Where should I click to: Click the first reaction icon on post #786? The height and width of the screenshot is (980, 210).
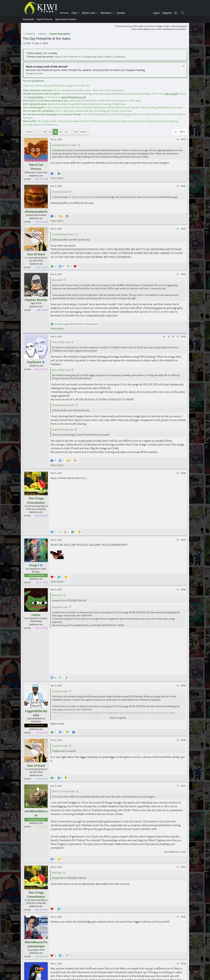pyautogui.click(x=52, y=532)
